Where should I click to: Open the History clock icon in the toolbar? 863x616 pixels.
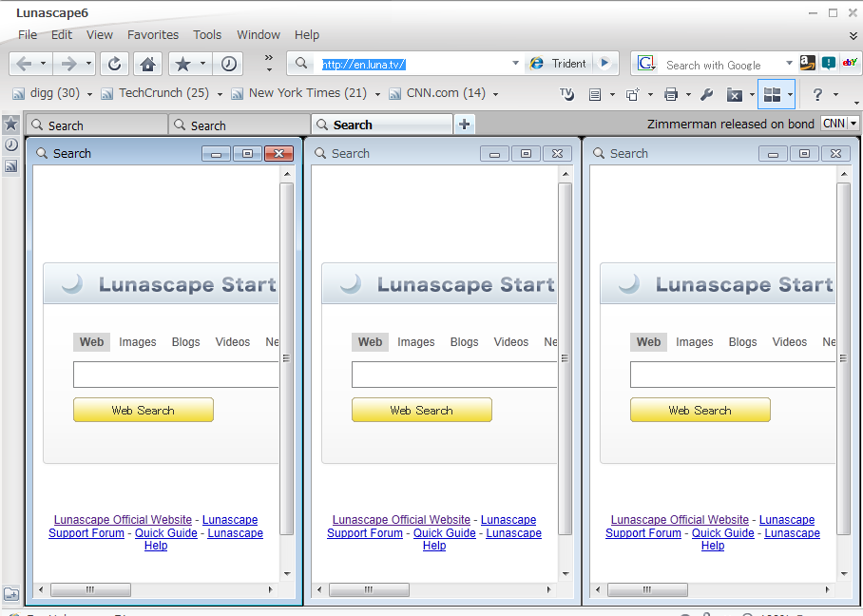tap(229, 65)
